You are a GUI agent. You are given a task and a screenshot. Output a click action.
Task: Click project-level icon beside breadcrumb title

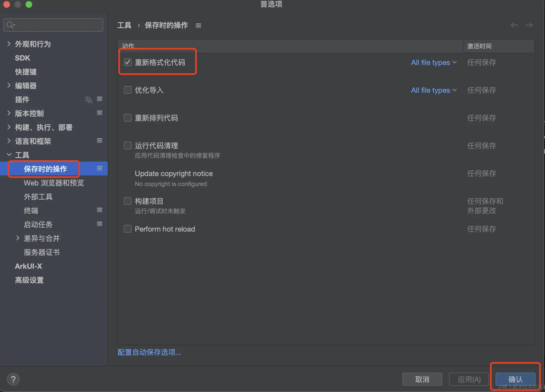click(198, 26)
